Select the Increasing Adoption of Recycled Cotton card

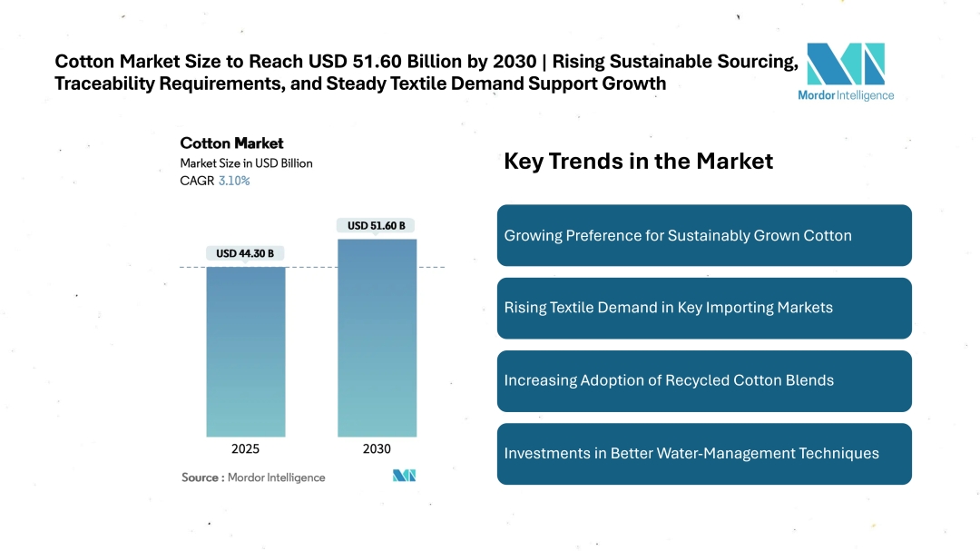(704, 380)
